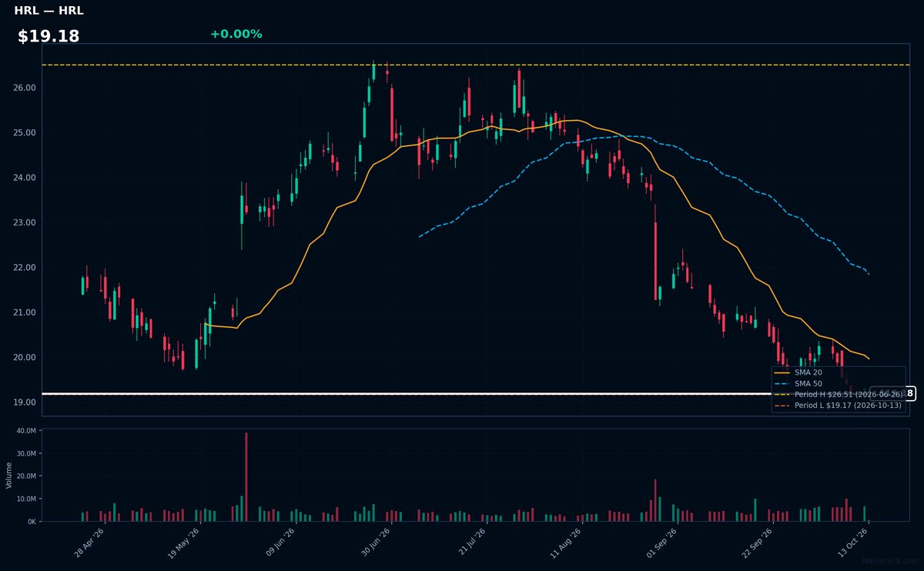Click the 20.0M volume axis label

(26, 476)
